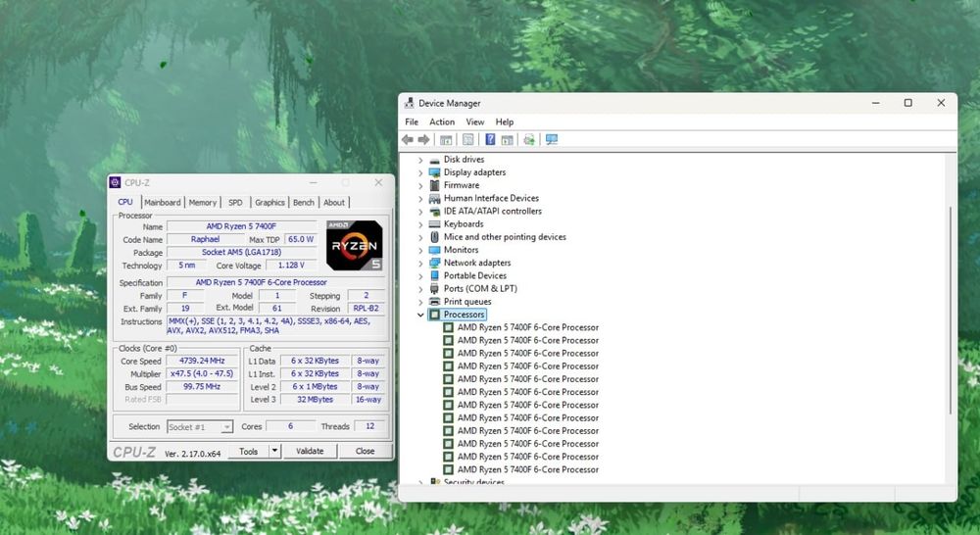This screenshot has height=535, width=980.
Task: Click the Print queues printer icon
Action: [434, 302]
